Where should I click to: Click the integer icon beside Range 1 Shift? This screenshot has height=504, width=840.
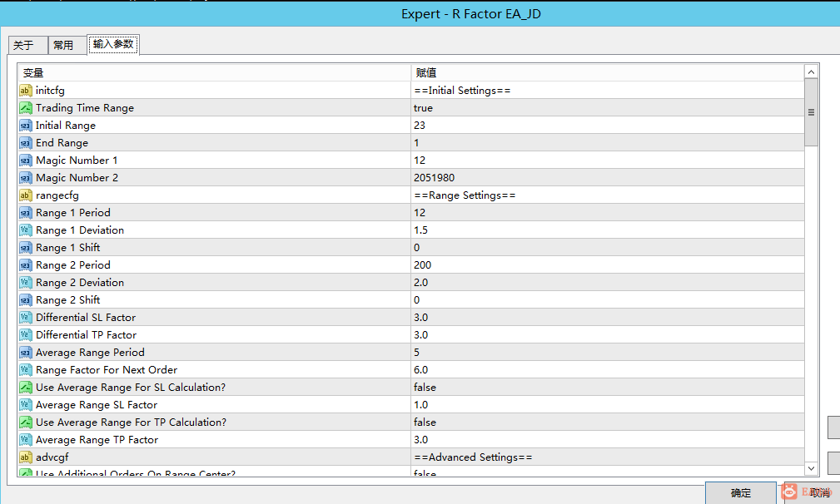coord(25,248)
